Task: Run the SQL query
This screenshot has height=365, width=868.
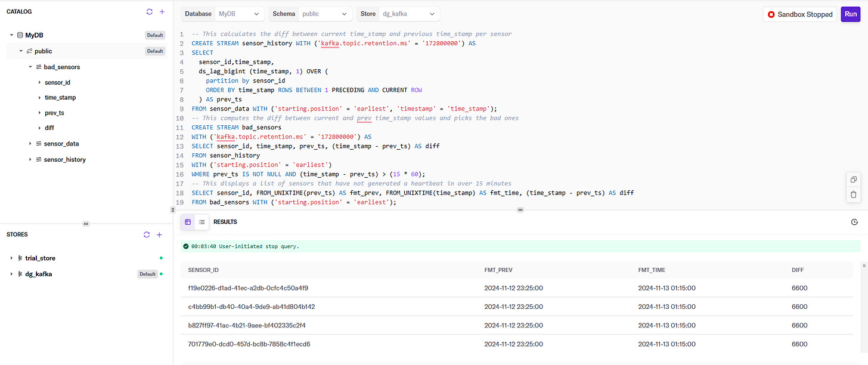Action: [850, 14]
